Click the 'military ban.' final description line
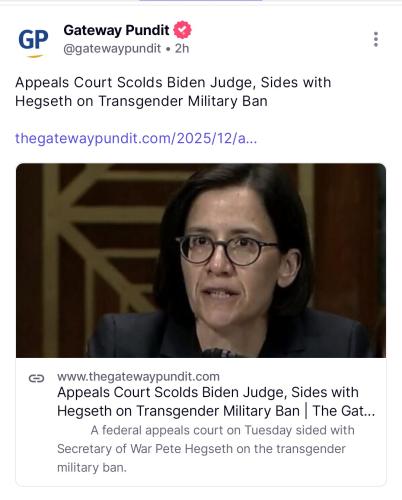Image resolution: width=402 pixels, height=500 pixels. (92, 467)
